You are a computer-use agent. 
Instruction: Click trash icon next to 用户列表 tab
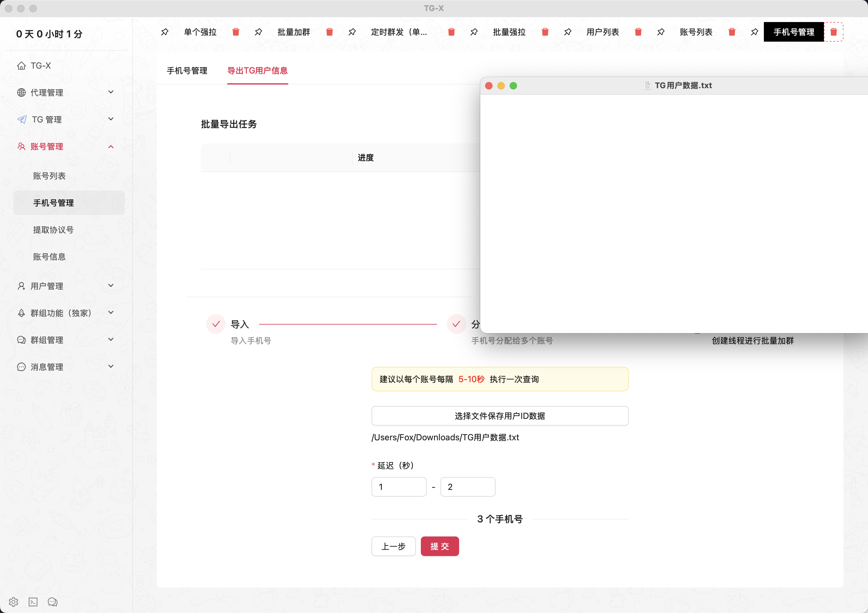point(638,32)
